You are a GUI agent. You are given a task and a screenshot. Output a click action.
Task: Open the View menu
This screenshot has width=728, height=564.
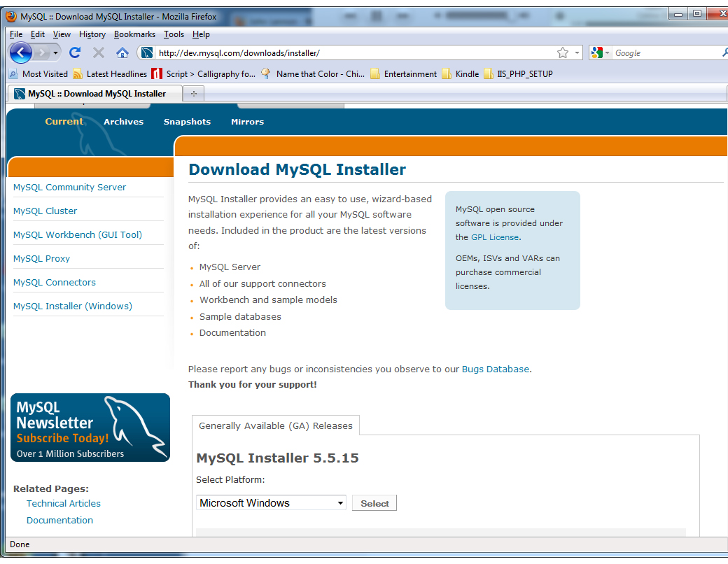[62, 34]
